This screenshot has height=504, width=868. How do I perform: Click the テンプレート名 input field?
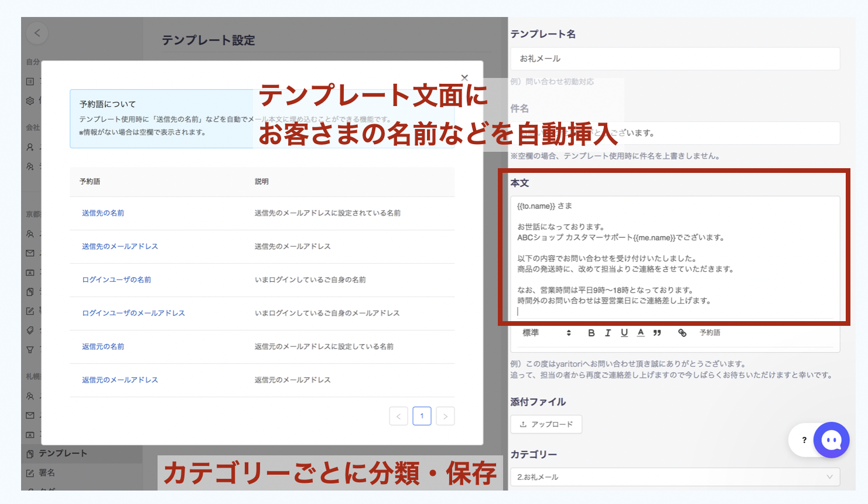pyautogui.click(x=675, y=59)
